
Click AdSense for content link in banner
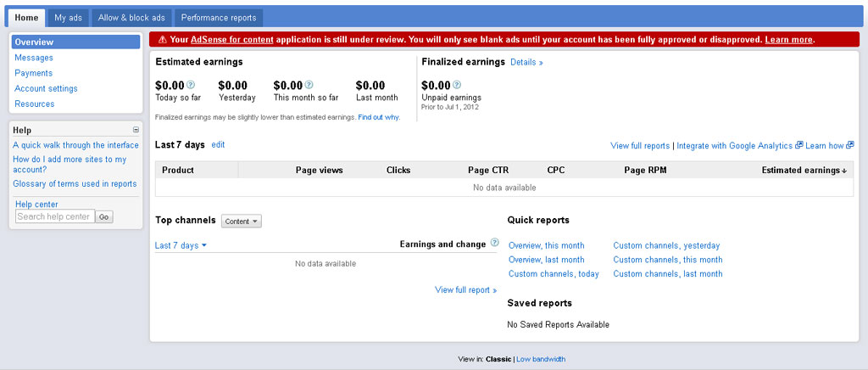click(x=232, y=40)
